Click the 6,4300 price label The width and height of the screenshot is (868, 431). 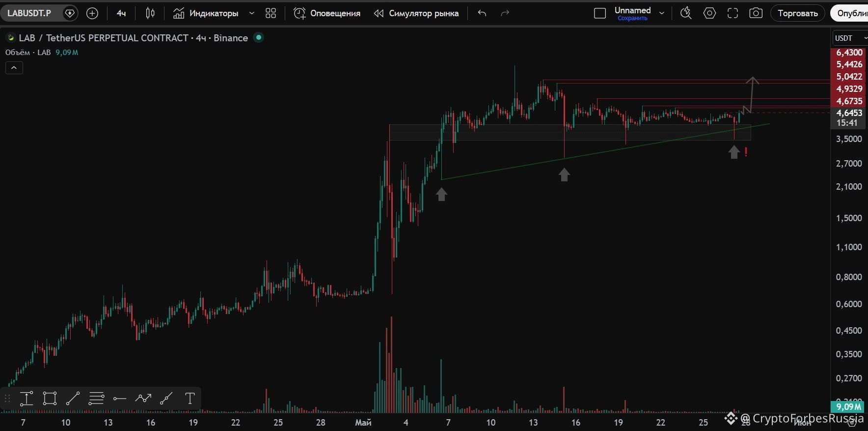849,52
